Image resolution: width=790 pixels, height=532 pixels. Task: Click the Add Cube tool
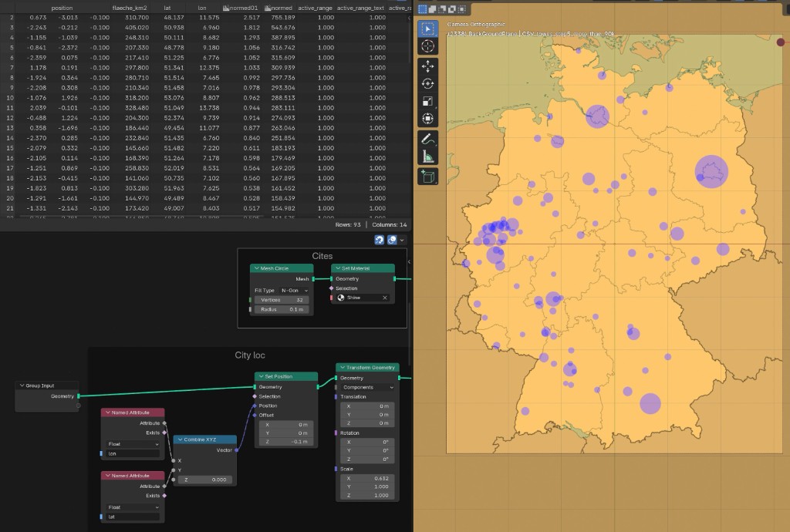(427, 177)
